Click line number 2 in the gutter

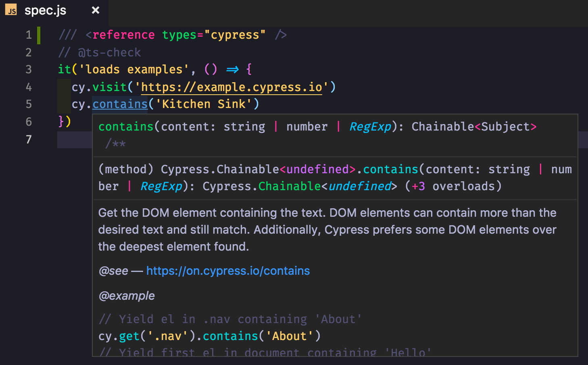tap(29, 52)
